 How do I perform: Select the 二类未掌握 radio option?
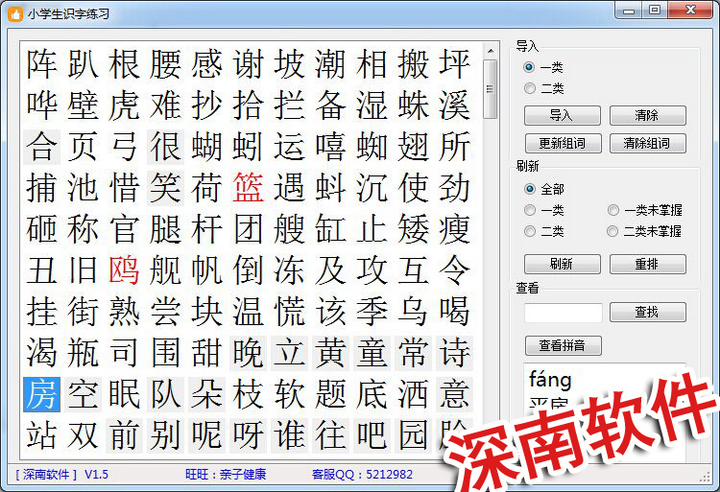click(x=613, y=231)
